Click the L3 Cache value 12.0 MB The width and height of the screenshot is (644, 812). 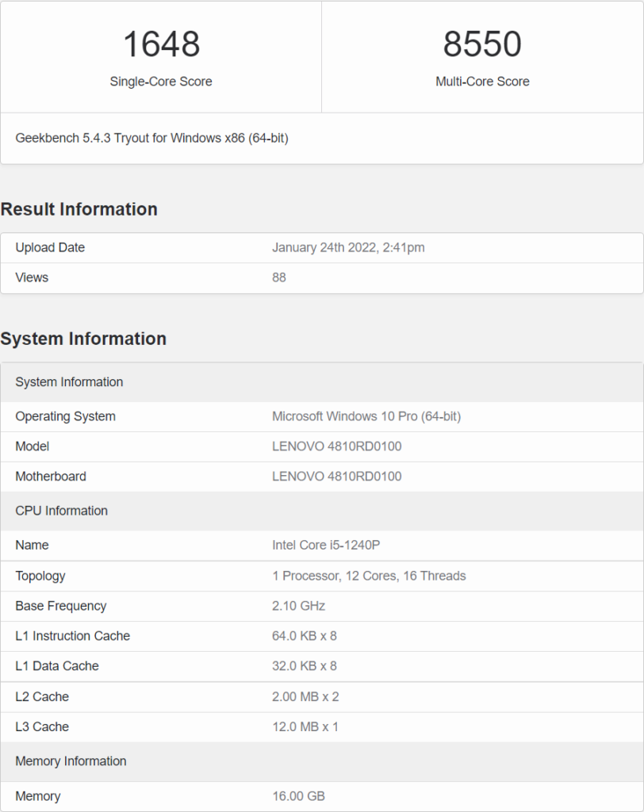pyautogui.click(x=304, y=726)
